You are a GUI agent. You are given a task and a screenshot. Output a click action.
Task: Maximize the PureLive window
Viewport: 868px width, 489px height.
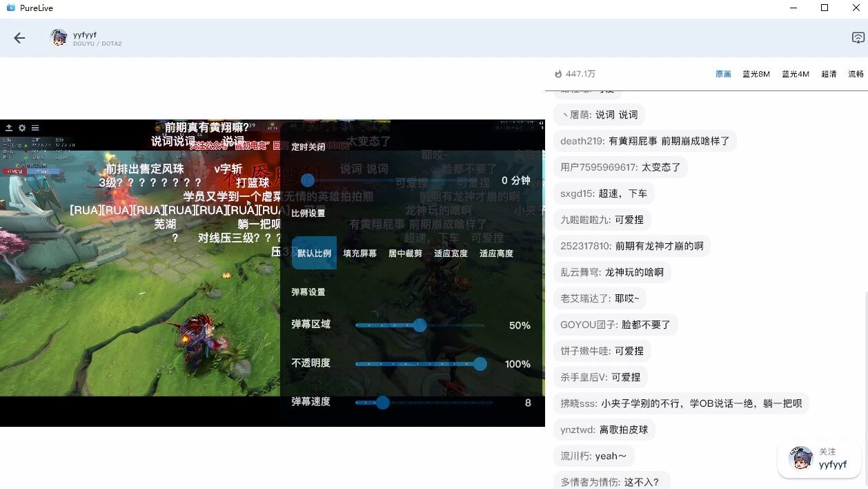click(825, 8)
